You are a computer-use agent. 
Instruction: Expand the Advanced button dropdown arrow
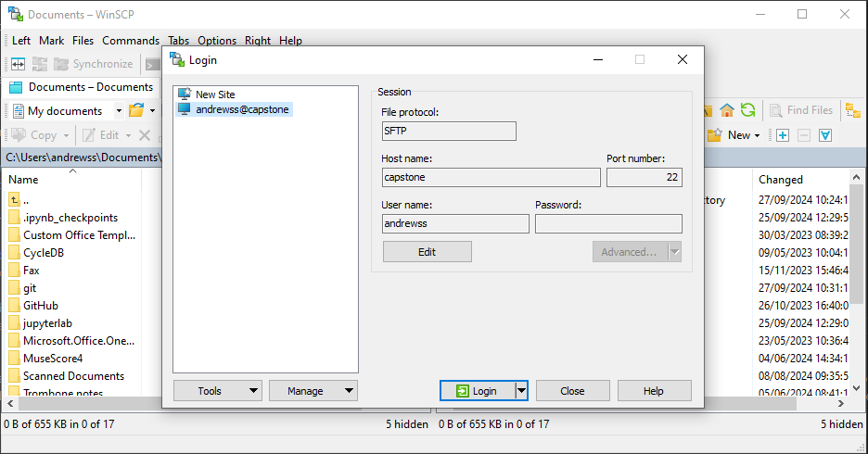675,252
